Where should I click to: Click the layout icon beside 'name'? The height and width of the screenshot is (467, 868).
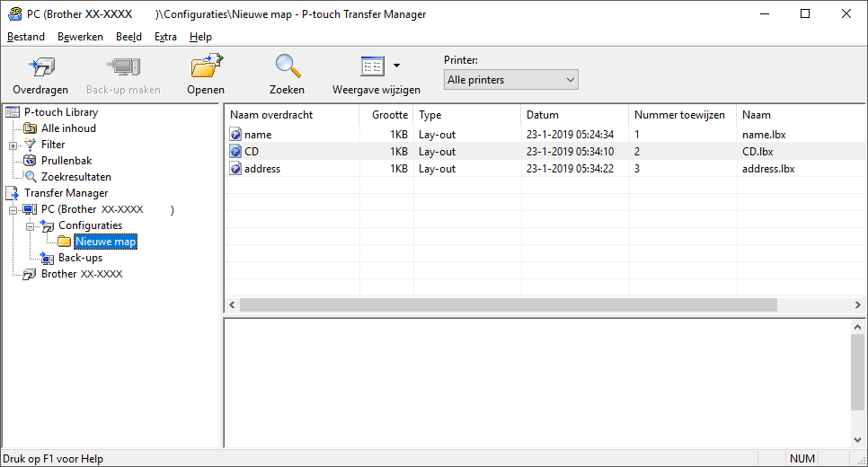pos(235,135)
